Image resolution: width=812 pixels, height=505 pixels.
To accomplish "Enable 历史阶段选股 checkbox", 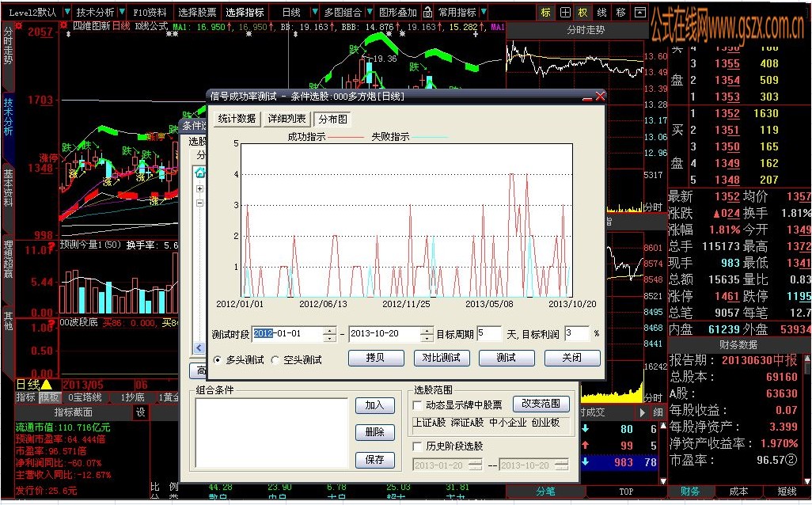I will [417, 446].
